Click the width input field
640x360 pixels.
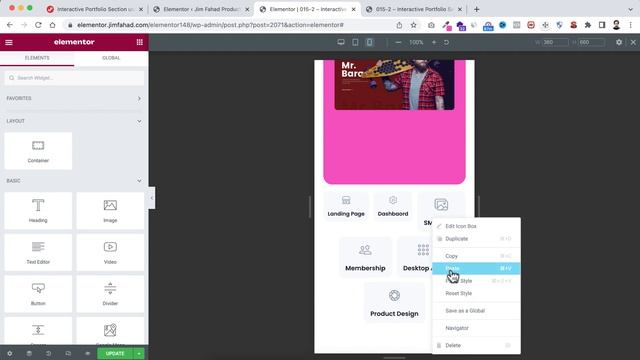tap(555, 42)
